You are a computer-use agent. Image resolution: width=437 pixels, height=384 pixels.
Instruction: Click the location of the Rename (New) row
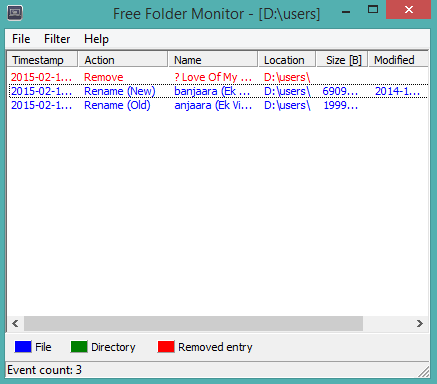tap(287, 91)
